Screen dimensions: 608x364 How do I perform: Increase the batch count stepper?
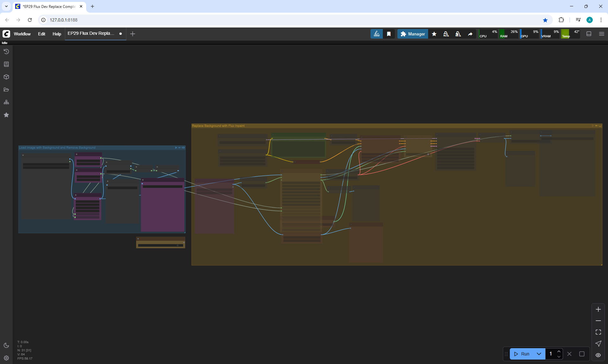559,351
